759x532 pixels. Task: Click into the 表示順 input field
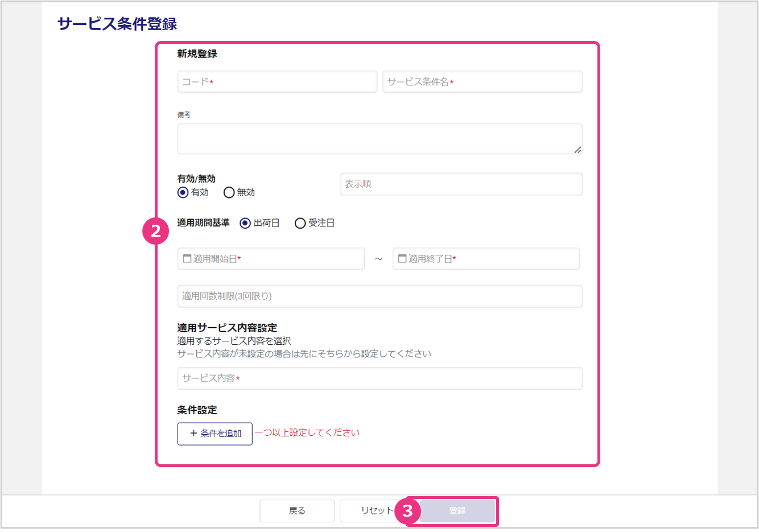[461, 184]
